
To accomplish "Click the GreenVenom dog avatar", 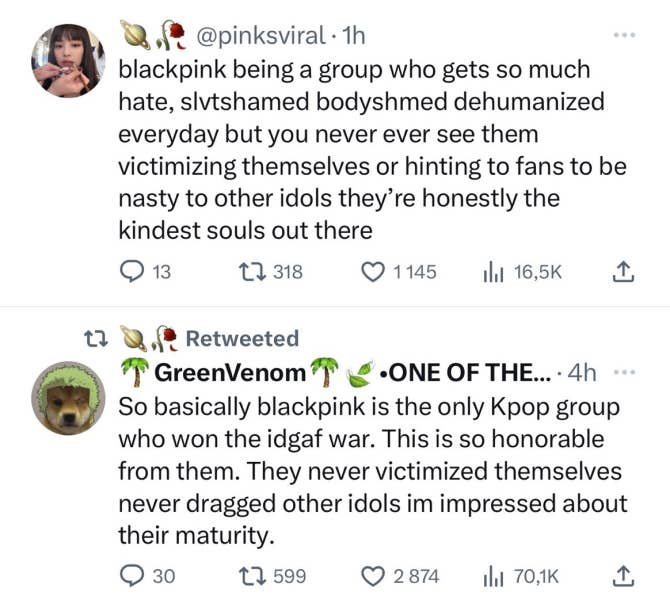I will coord(67,397).
